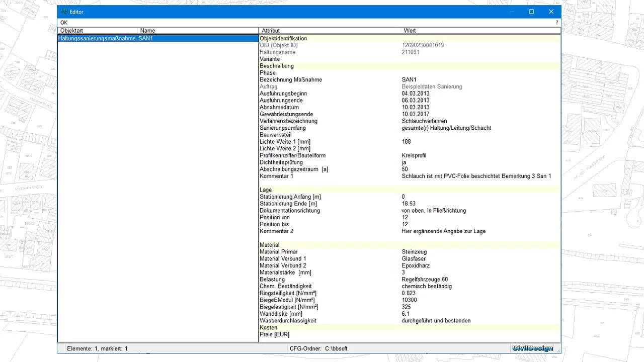The image size is (644, 362).
Task: Click Material Verbund 2 value Epoxidharz
Action: coord(416,265)
